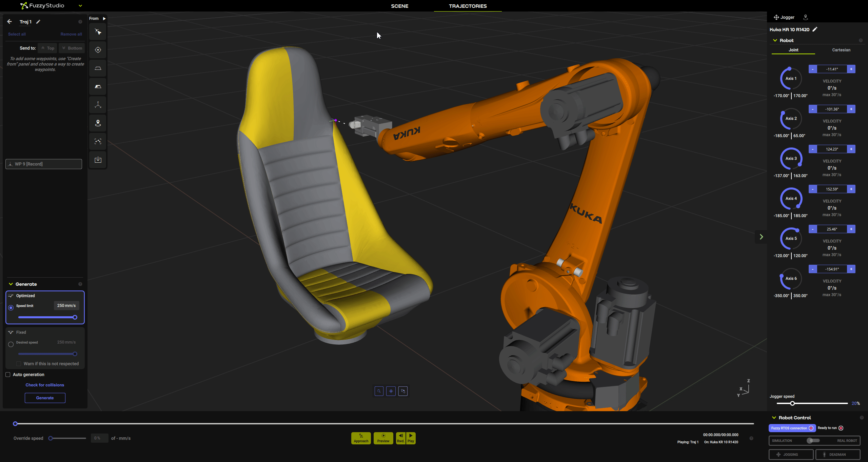Select the Optimized Speed limit radio button

coord(11,308)
